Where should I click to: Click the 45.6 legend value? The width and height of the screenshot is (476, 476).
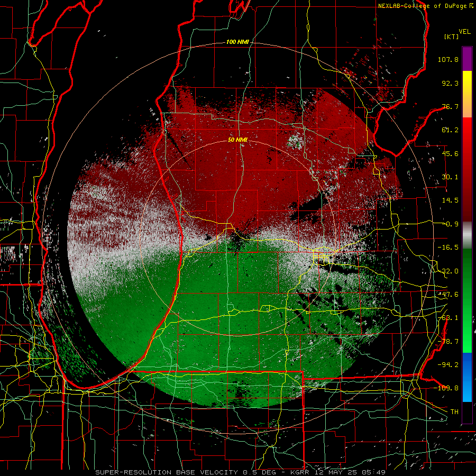450,153
